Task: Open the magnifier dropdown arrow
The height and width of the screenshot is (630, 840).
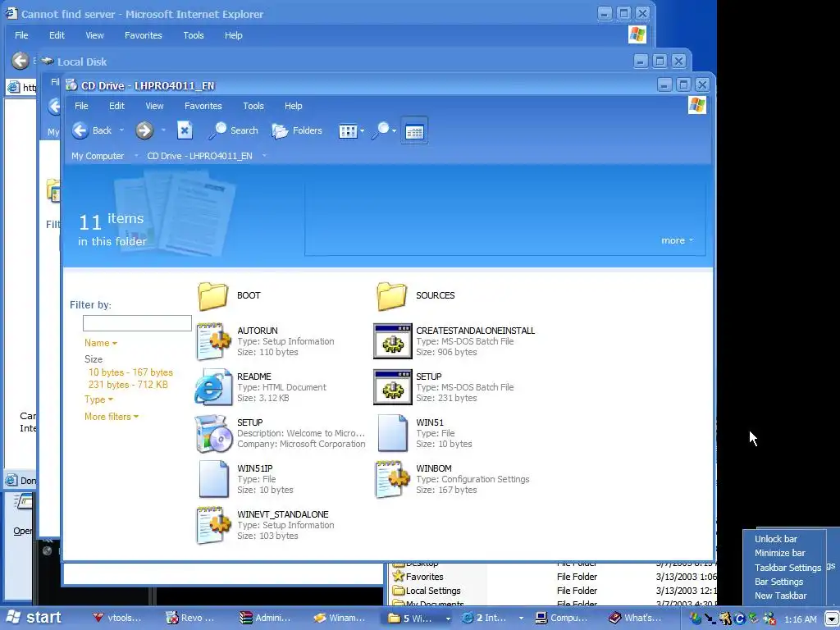Action: point(395,130)
